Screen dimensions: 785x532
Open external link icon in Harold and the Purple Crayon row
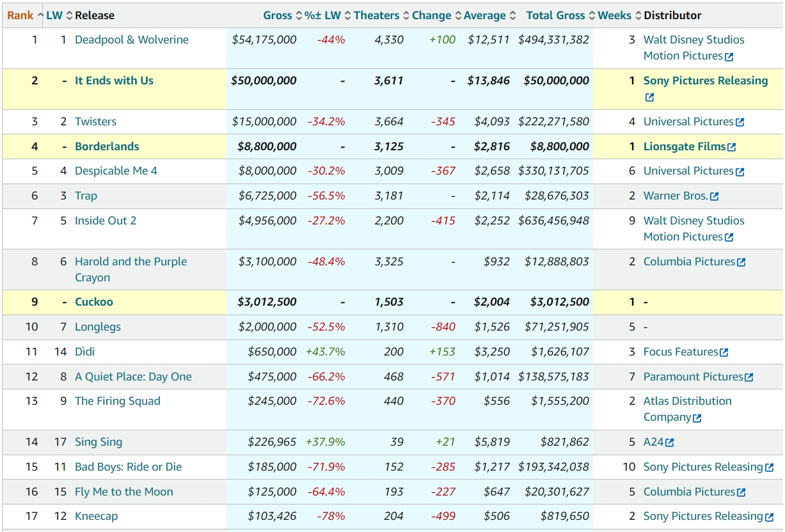[741, 262]
